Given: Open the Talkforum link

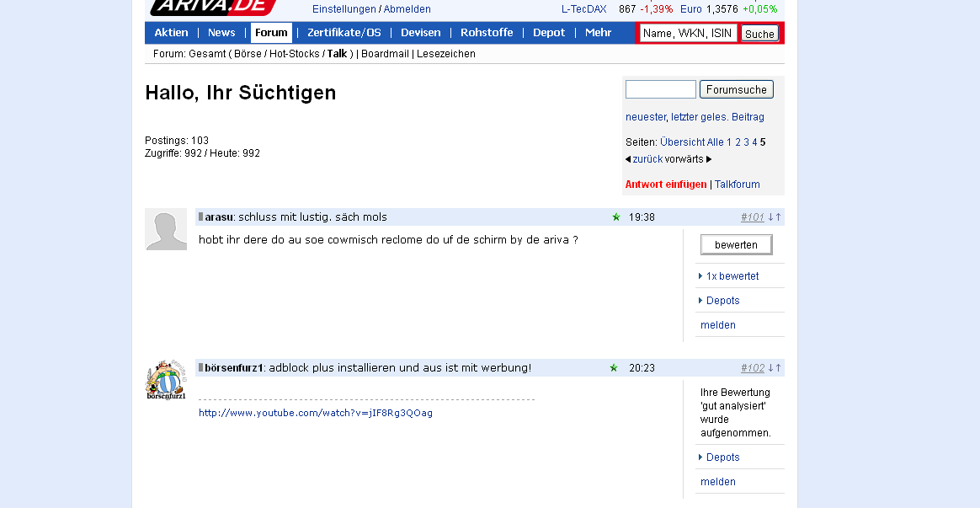Looking at the screenshot, I should pos(738,184).
